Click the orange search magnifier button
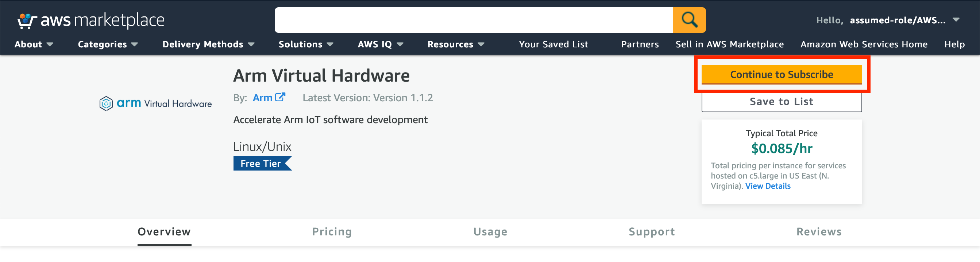980x262 pixels. [x=689, y=20]
